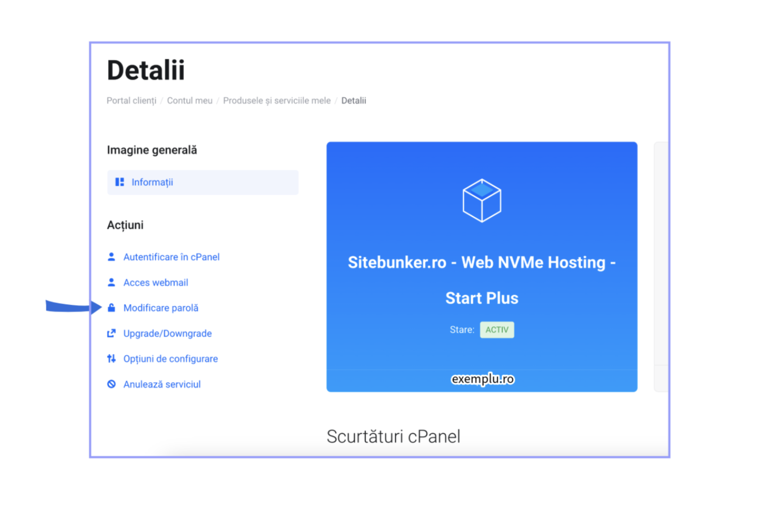Open Produsele și serviciile mele breadcrumb
This screenshot has height=532, width=770.
(277, 101)
